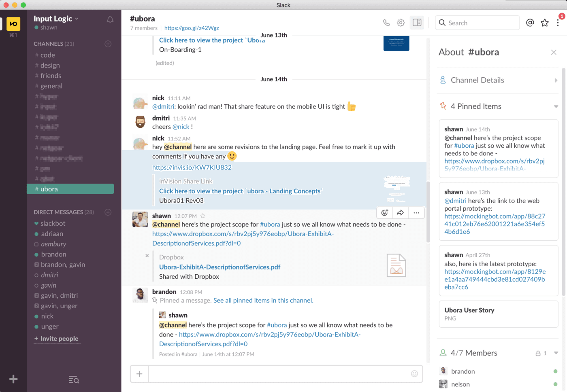
Task: Share shawn's message arrow icon
Action: point(400,213)
